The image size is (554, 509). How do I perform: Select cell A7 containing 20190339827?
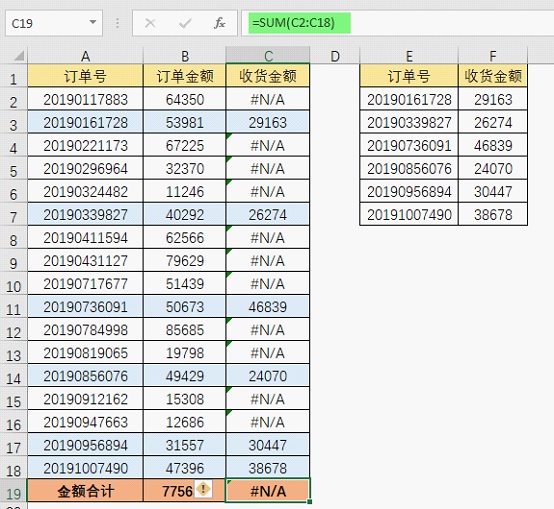point(86,214)
